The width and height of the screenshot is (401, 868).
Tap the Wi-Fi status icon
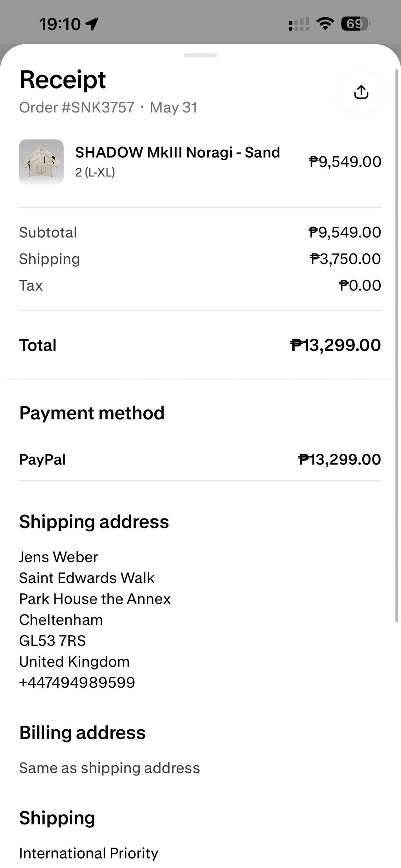click(325, 24)
